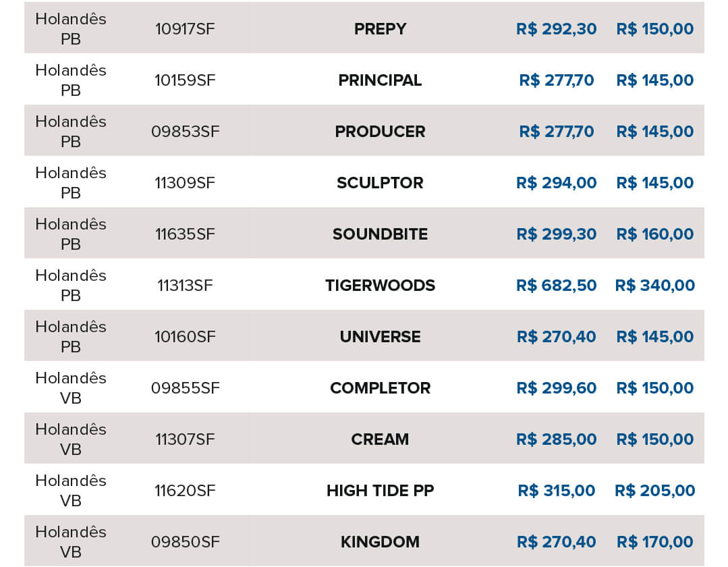The height and width of the screenshot is (567, 728).
Task: Select the R$ 340,00 price
Action: tap(654, 286)
